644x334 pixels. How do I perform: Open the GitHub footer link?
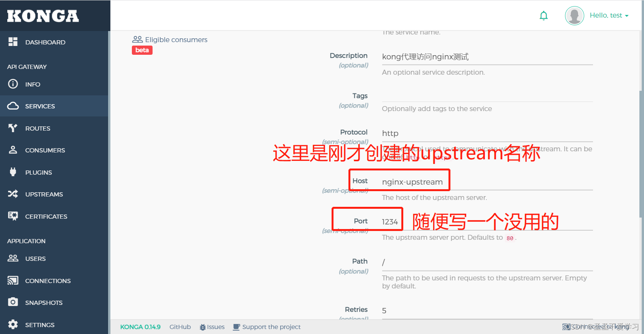click(x=180, y=327)
